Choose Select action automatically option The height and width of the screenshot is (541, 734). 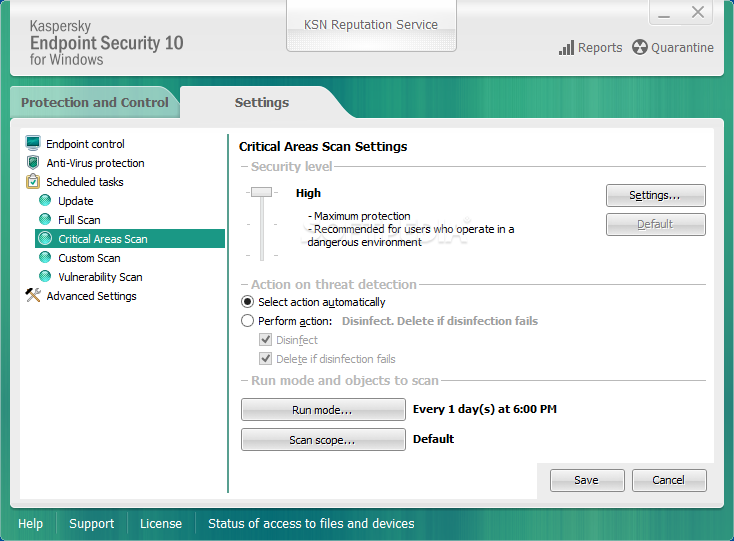coord(247,302)
